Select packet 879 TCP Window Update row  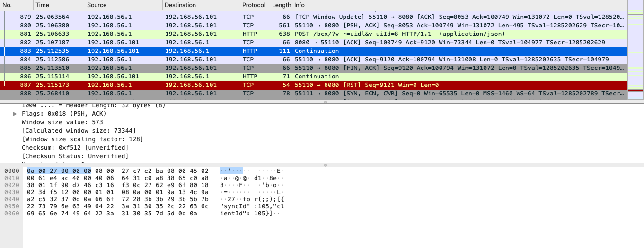(x=314, y=17)
